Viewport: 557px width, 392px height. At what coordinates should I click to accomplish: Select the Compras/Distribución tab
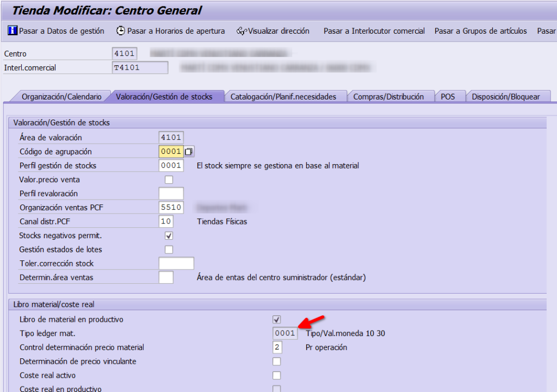click(x=388, y=97)
